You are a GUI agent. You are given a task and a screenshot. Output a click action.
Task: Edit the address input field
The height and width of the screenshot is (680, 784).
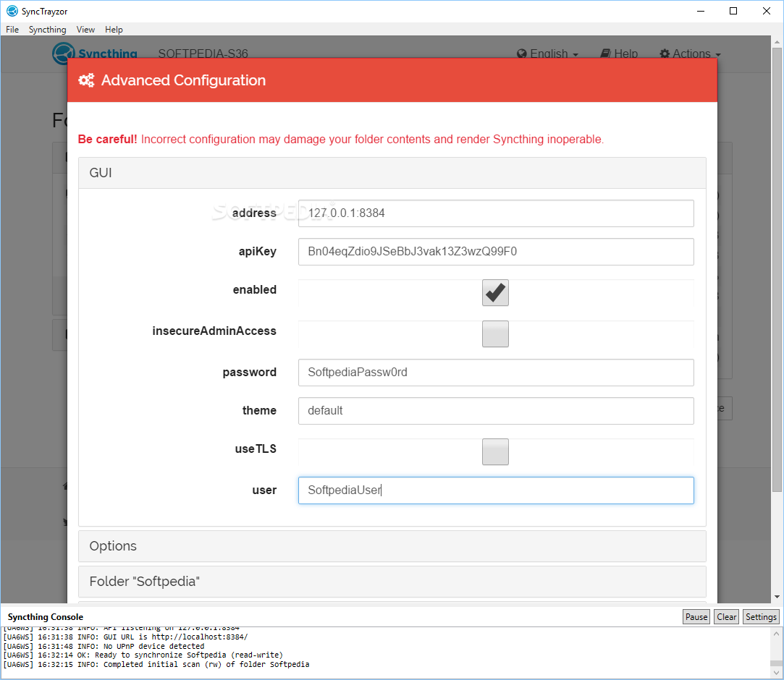coord(496,213)
